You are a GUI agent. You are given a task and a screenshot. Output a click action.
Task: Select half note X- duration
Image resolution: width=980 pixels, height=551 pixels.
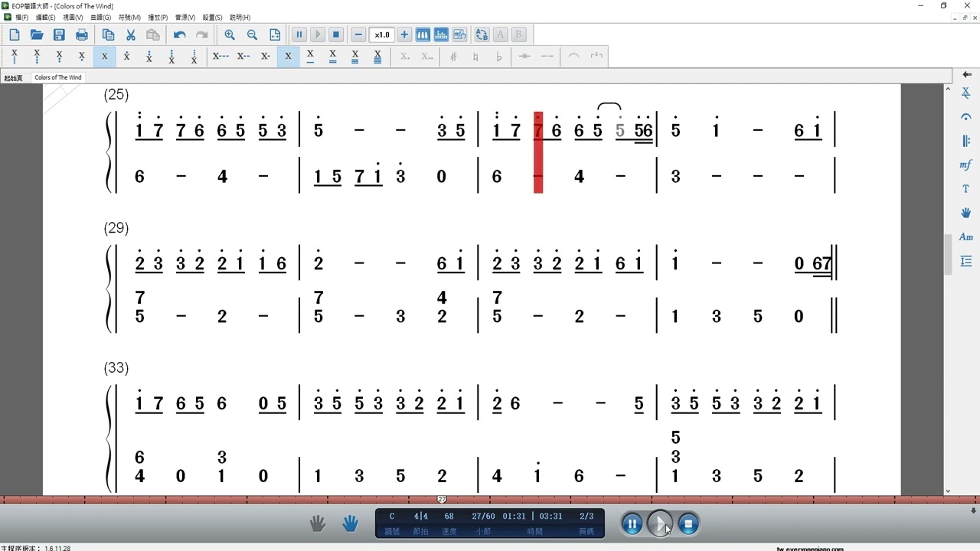pyautogui.click(x=266, y=57)
